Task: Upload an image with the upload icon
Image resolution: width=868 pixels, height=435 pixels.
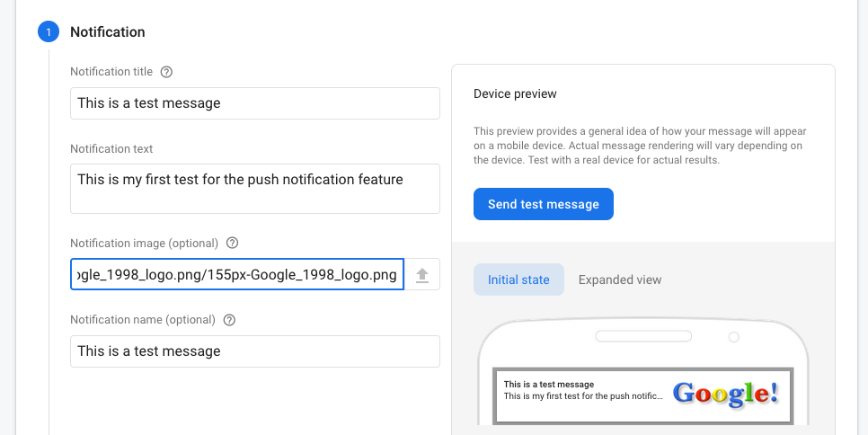Action: 422,274
